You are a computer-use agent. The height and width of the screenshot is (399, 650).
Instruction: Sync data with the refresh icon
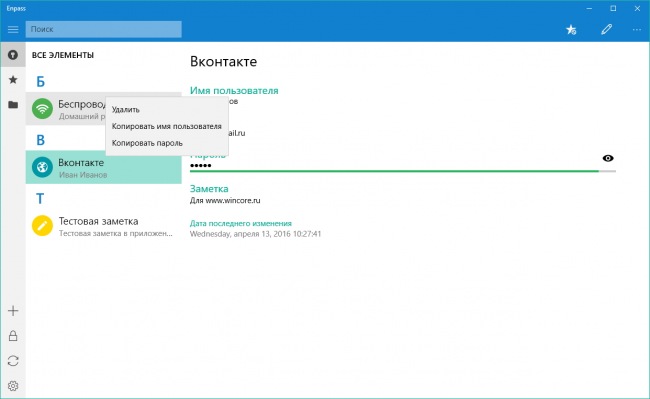click(x=13, y=361)
